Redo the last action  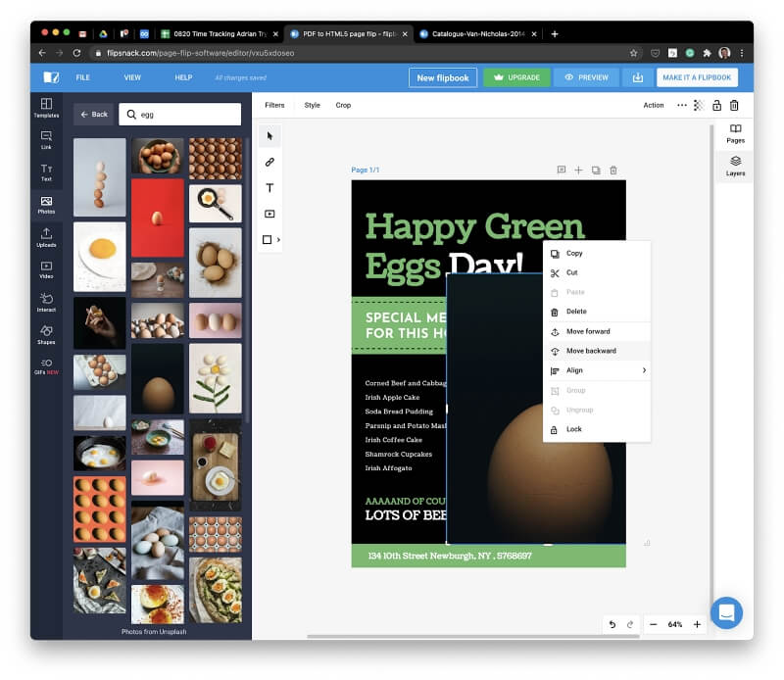tap(630, 624)
